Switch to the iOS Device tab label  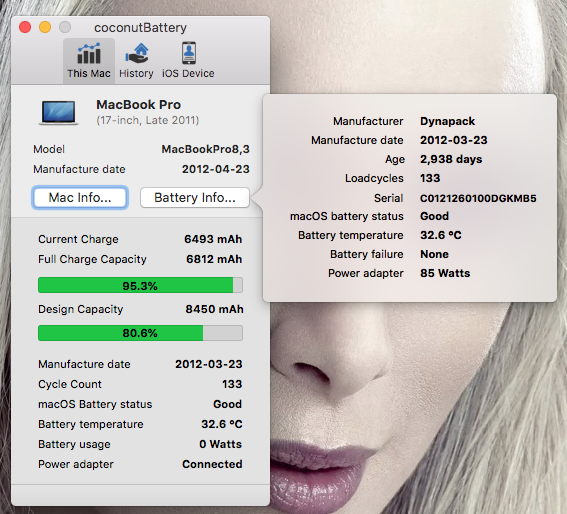tap(188, 73)
